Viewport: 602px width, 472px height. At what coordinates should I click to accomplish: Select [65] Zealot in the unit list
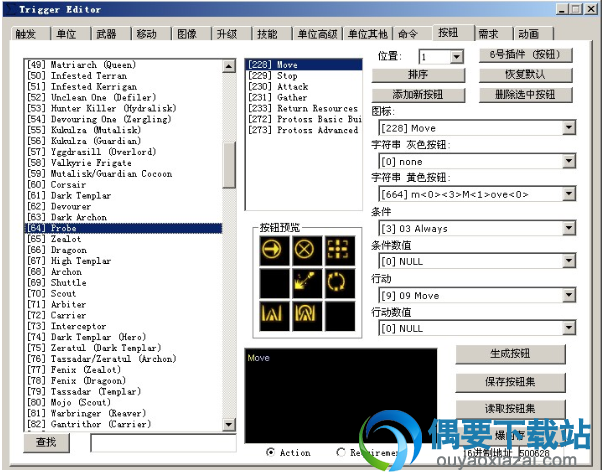(x=123, y=239)
